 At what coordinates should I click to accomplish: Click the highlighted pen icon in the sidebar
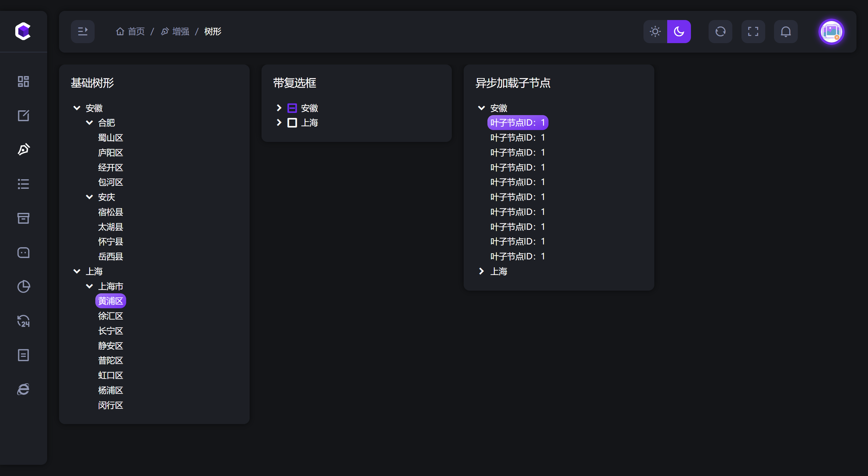point(23,149)
